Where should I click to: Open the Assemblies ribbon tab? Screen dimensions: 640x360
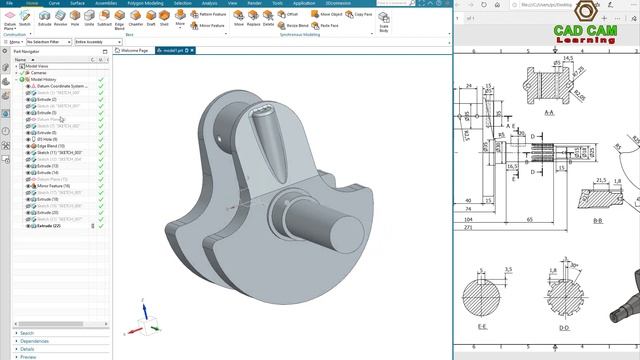[106, 3]
